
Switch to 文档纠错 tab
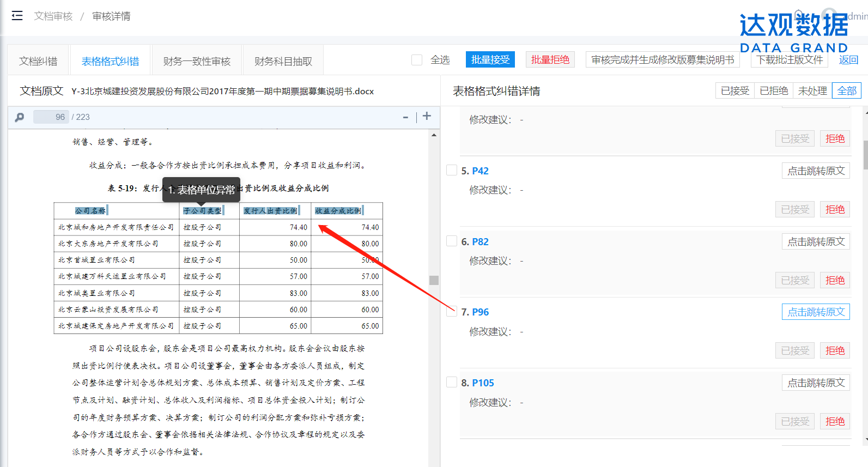38,62
